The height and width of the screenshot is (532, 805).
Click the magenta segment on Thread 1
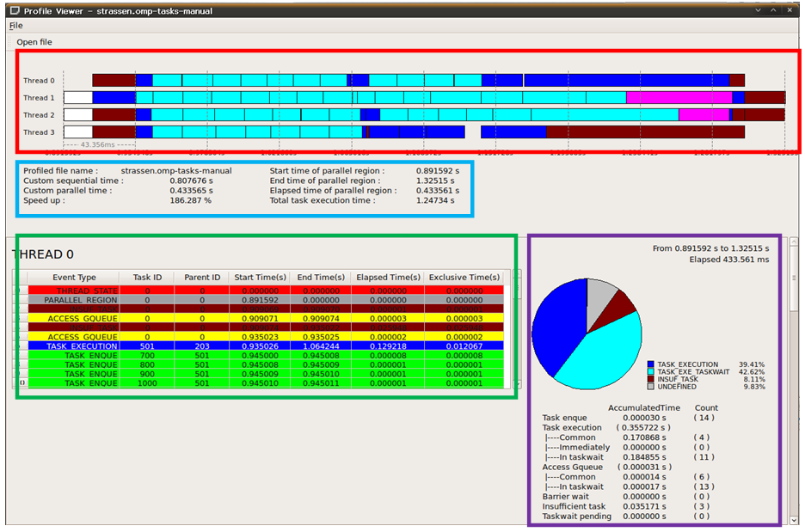point(679,98)
